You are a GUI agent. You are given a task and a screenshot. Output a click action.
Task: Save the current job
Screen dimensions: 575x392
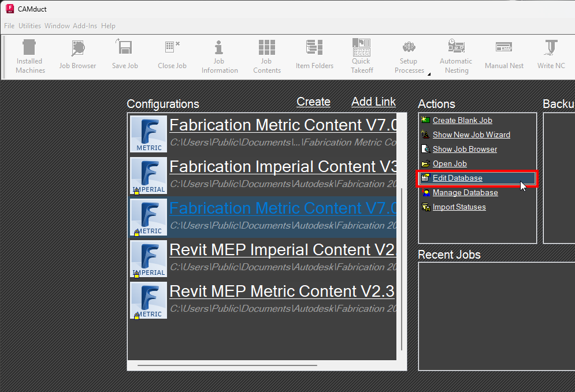125,55
